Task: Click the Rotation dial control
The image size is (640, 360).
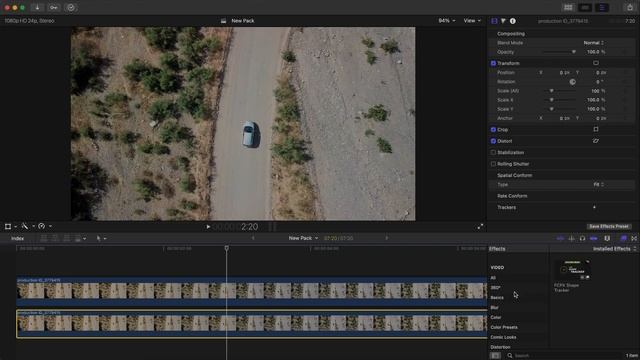Action: (x=573, y=82)
